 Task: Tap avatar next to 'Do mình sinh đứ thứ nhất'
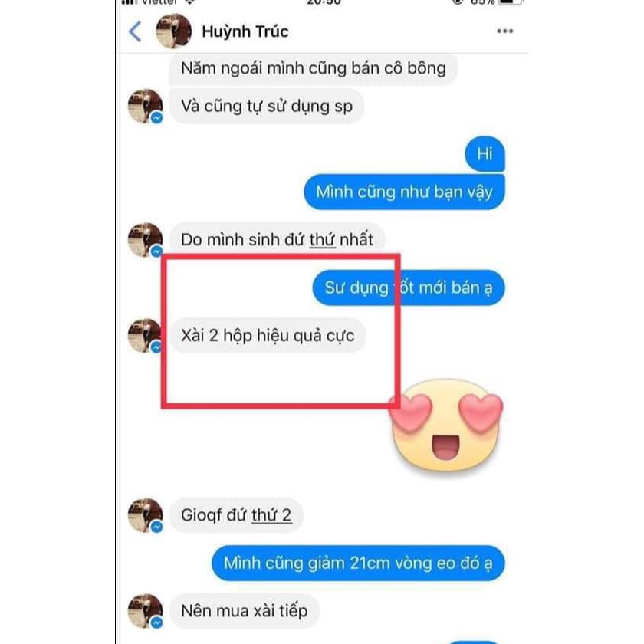pos(145,240)
